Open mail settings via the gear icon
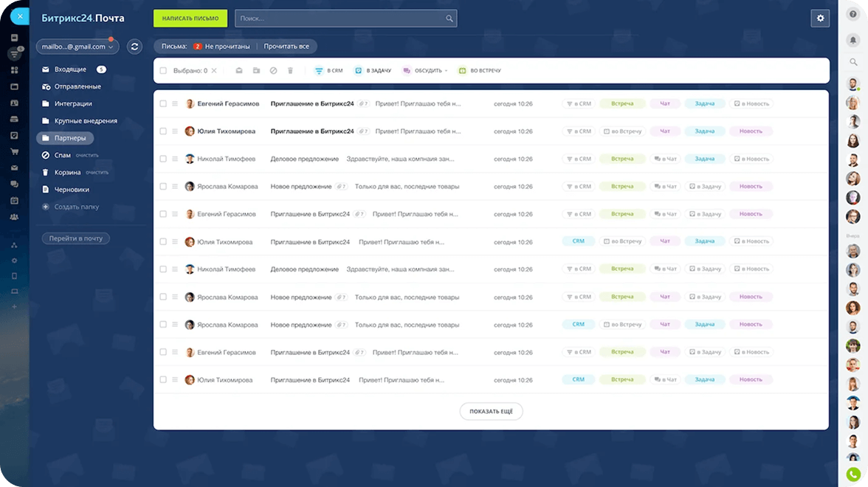868x487 pixels. (819, 18)
